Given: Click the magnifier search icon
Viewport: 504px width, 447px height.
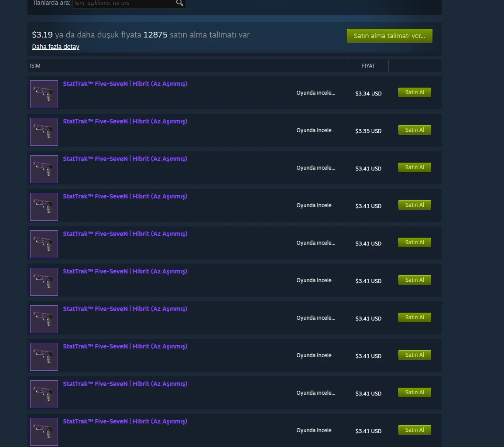Looking at the screenshot, I should (180, 3).
